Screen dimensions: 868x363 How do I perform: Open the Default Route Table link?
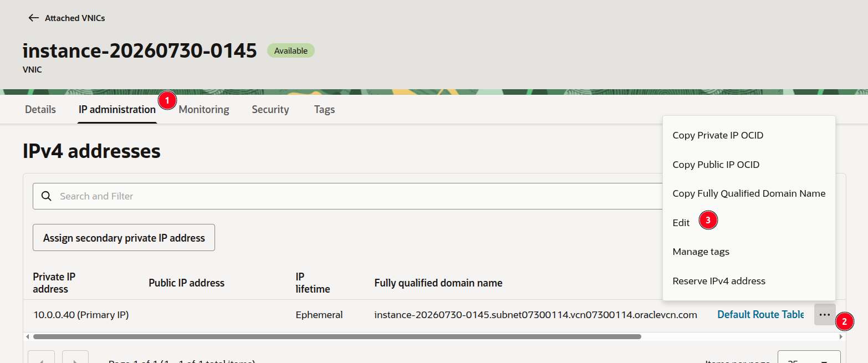(760, 315)
